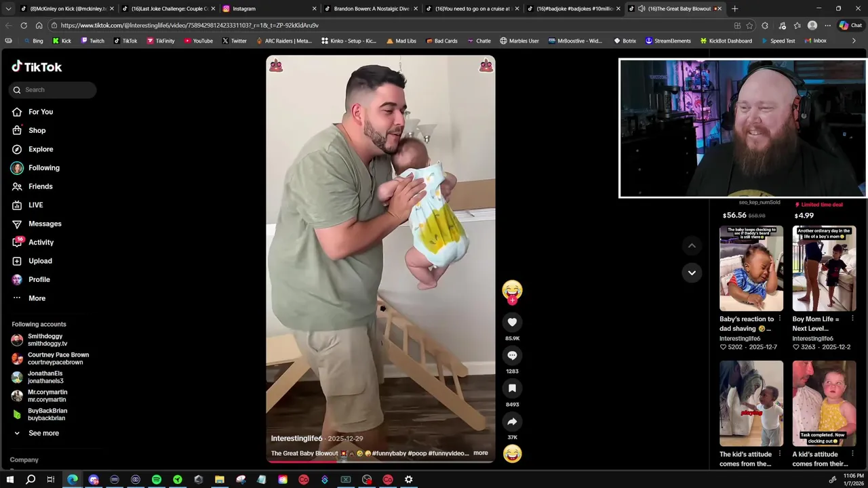Follow creator via avatar plus icon
The image size is (868, 488).
[x=512, y=300]
